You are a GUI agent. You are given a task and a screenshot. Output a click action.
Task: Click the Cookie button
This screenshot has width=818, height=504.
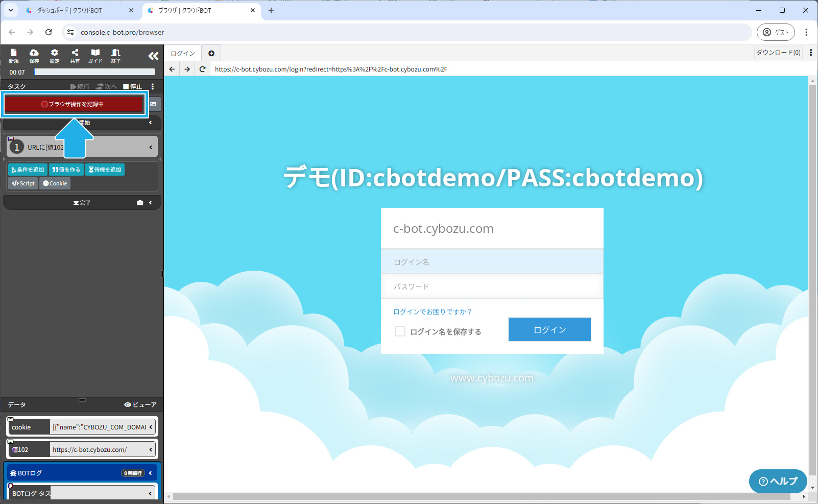click(x=55, y=183)
